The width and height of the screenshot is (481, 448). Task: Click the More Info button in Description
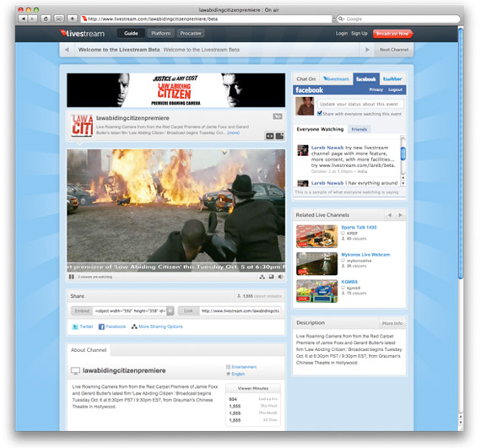coord(392,323)
